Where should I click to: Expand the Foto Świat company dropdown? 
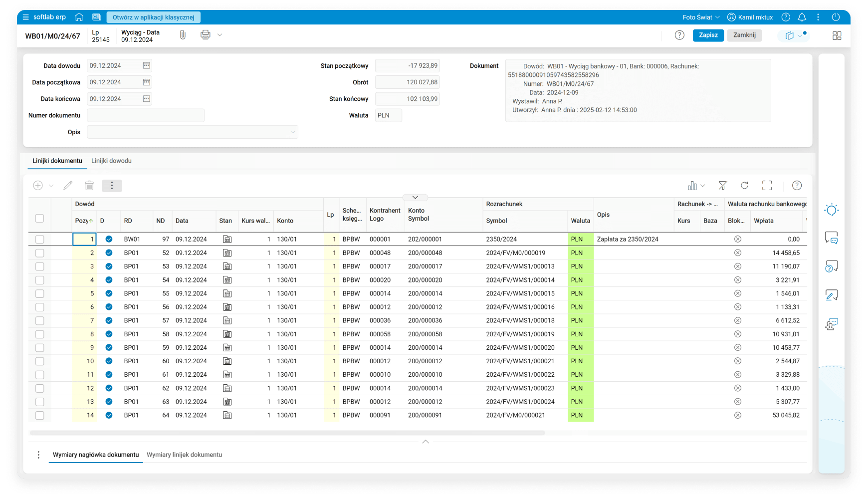(x=701, y=17)
